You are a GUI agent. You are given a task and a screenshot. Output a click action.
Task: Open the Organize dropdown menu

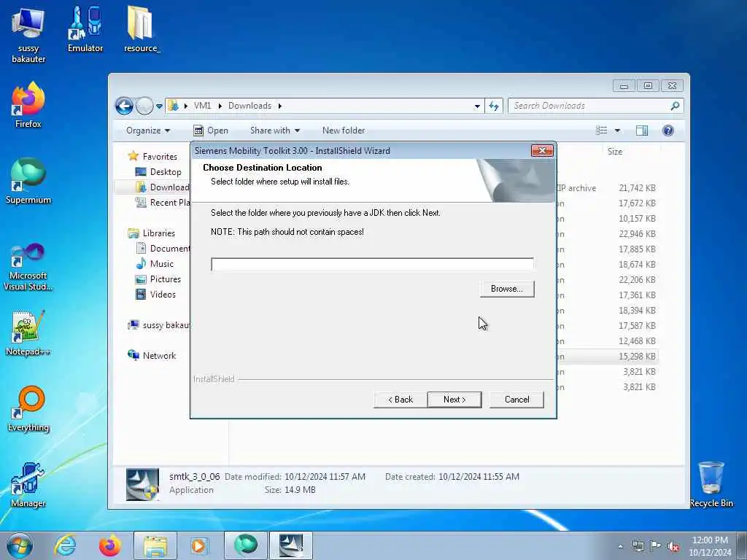pyautogui.click(x=147, y=131)
